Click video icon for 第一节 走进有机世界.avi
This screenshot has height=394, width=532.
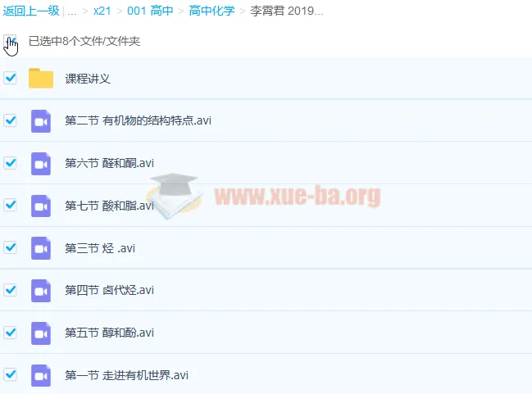[x=41, y=376]
